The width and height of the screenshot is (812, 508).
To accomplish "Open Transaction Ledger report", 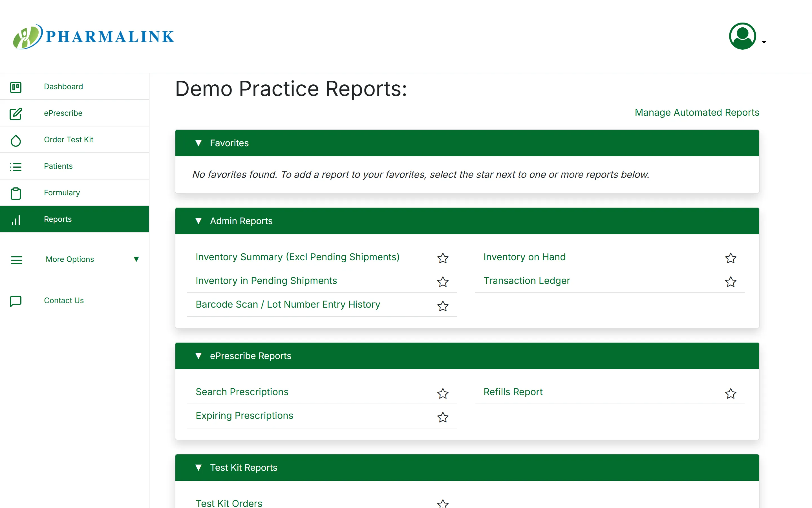I will click(x=527, y=281).
